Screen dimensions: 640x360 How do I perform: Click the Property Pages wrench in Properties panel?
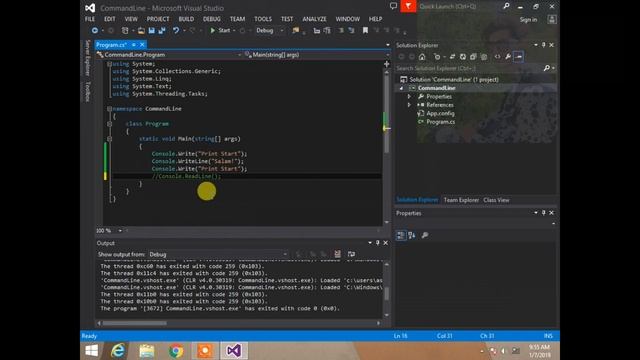[425, 235]
